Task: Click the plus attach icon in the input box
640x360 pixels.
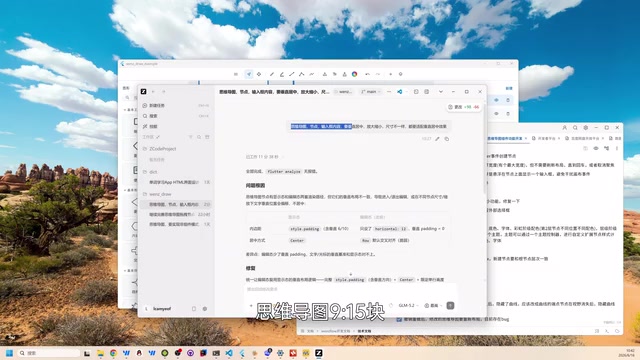Action: 251,305
